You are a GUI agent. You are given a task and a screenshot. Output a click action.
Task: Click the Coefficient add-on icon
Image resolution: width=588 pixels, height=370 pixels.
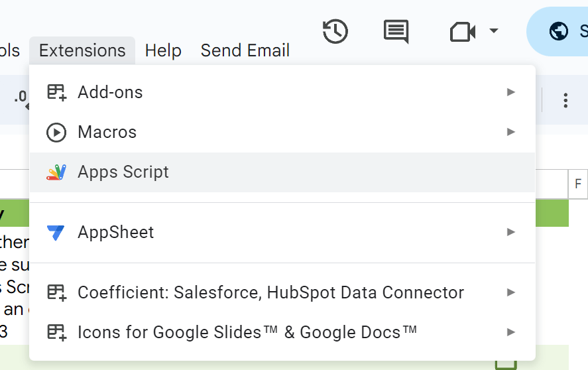click(56, 292)
